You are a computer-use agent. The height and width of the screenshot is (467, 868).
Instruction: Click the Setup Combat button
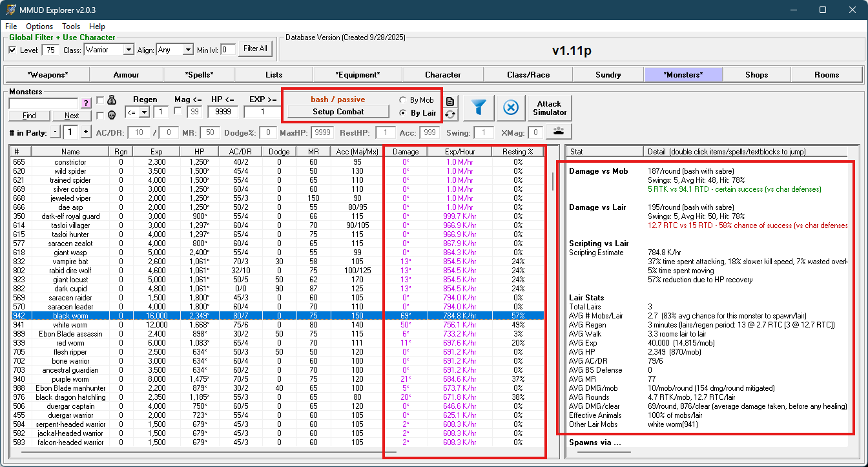click(x=338, y=112)
